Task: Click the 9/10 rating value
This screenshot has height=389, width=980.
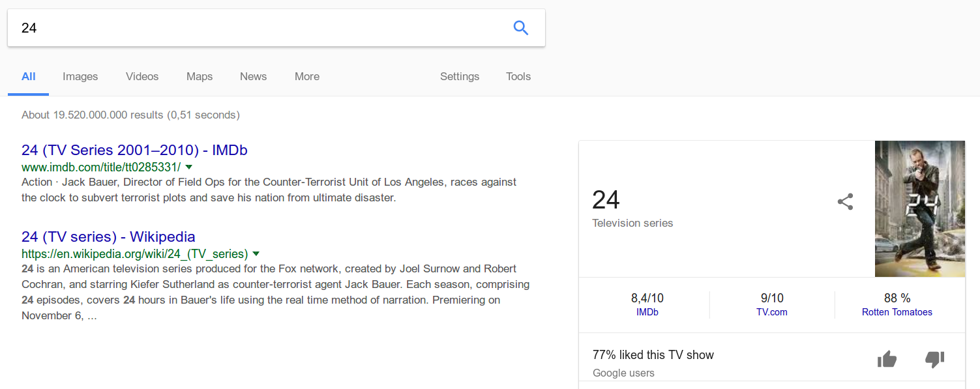Action: 772,298
